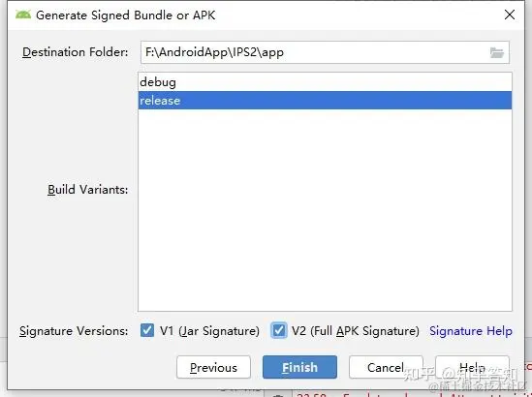Click the Signature Versions label
Viewport: 532px width, 397px height.
(74, 331)
